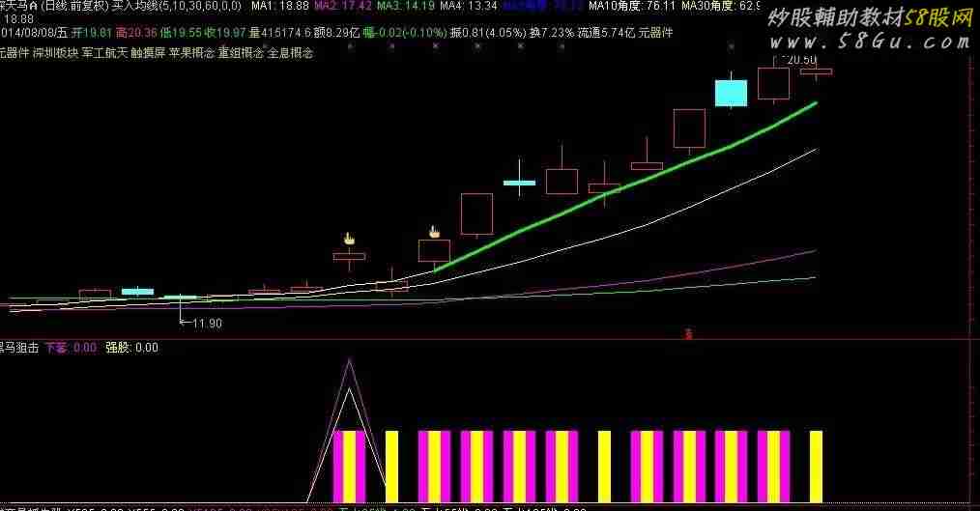This screenshot has width=980, height=511.
Task: Select the 深圳板块 sector tag
Action: click(56, 53)
